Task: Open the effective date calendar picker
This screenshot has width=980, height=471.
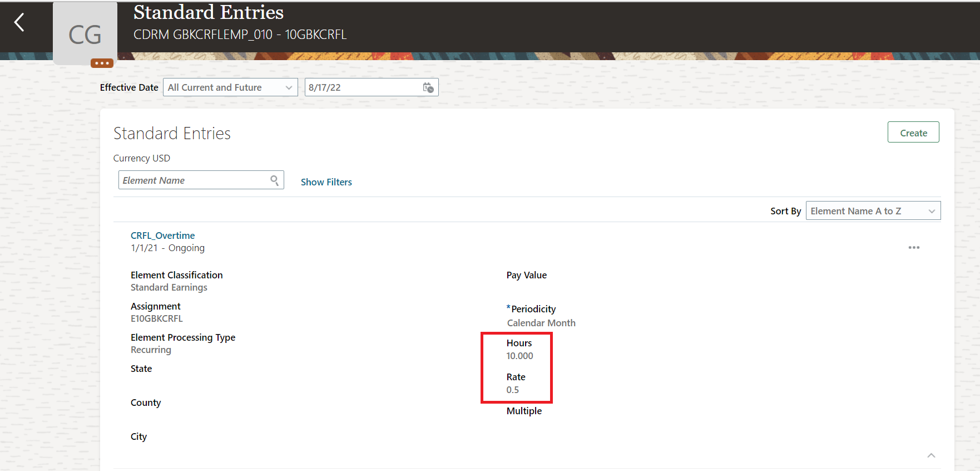Action: pos(428,87)
